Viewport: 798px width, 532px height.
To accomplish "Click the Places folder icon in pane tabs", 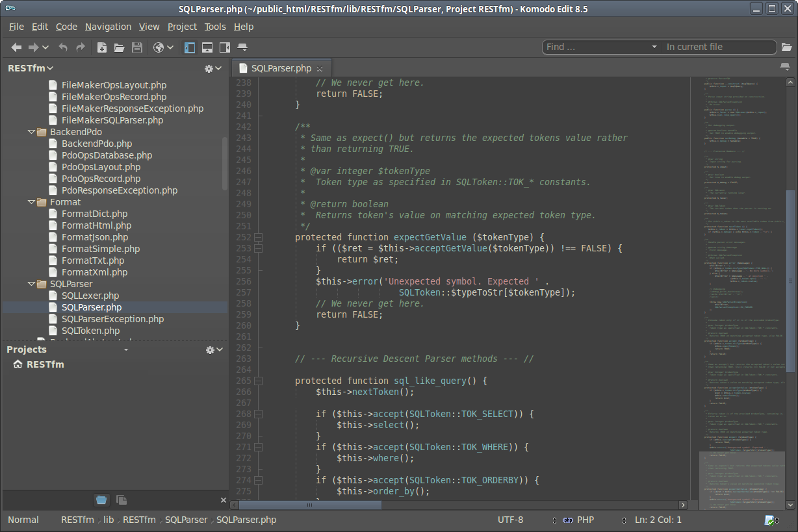I will (101, 500).
